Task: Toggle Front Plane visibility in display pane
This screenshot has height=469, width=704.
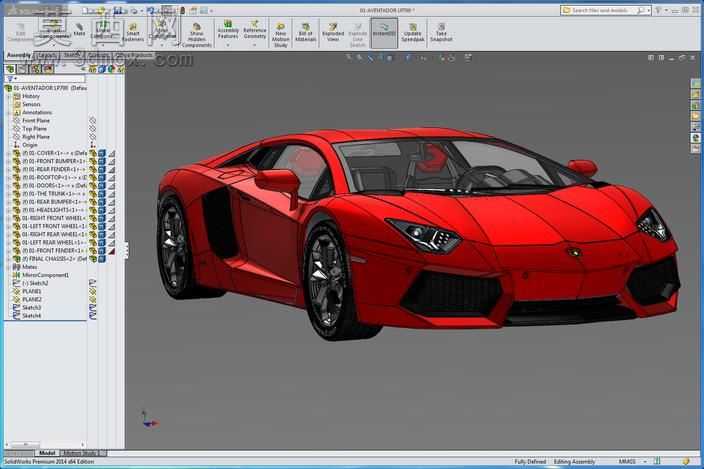Action: pyautogui.click(x=92, y=120)
